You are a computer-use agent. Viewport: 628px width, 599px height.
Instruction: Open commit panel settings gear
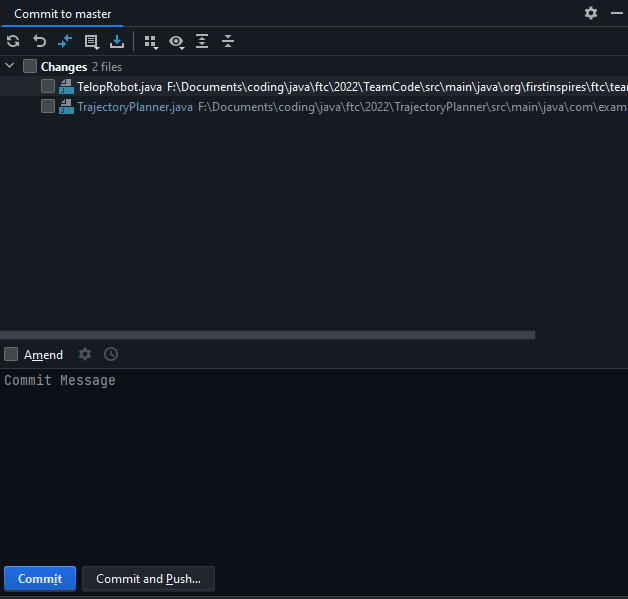point(591,13)
